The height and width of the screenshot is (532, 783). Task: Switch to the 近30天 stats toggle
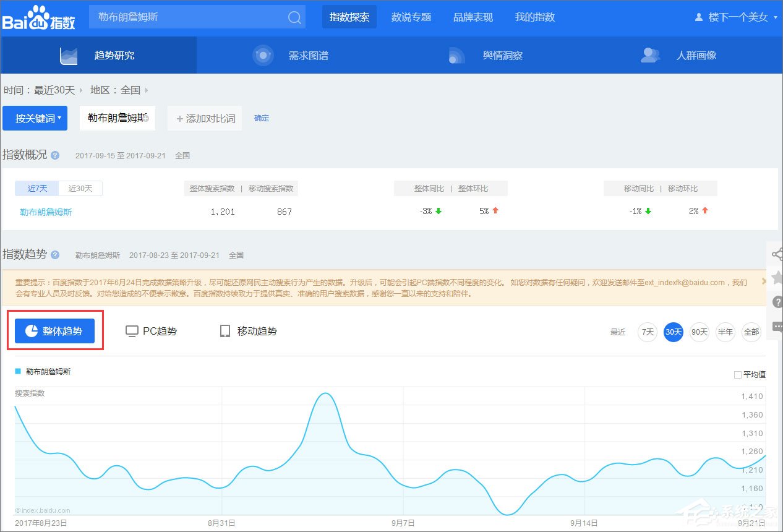[x=80, y=188]
